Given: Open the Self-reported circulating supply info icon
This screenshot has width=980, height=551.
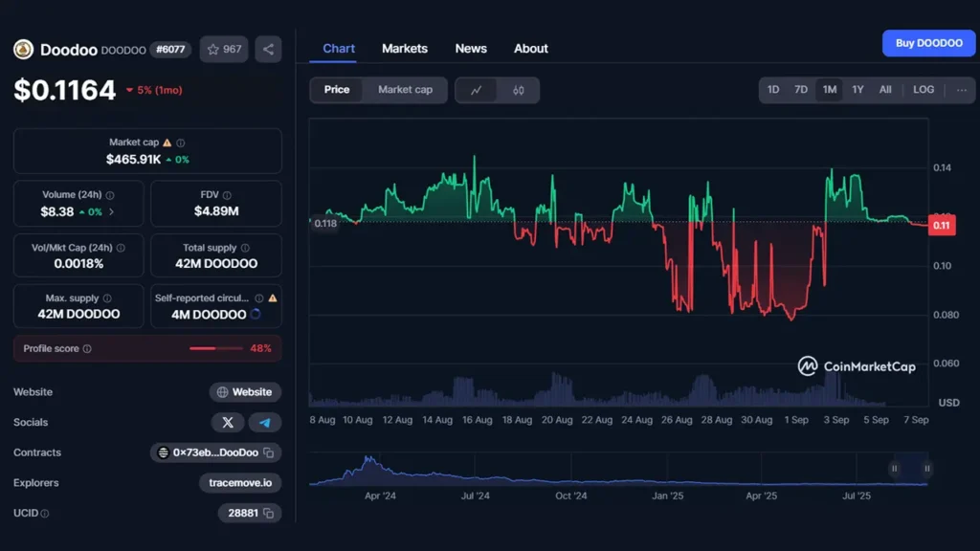Looking at the screenshot, I should [x=258, y=298].
